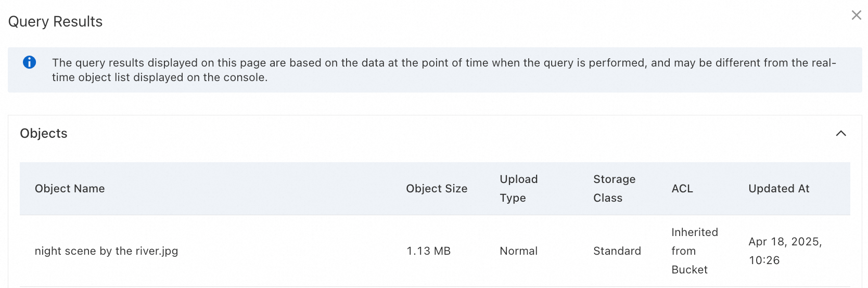868x288 pixels.
Task: Click the ACL column header
Action: click(682, 189)
